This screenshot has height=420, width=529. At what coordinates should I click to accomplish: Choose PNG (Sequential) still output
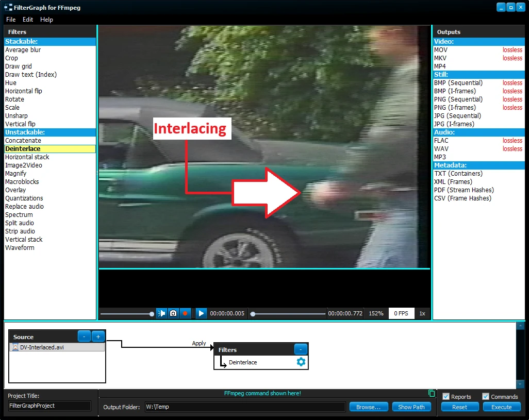coord(479,99)
